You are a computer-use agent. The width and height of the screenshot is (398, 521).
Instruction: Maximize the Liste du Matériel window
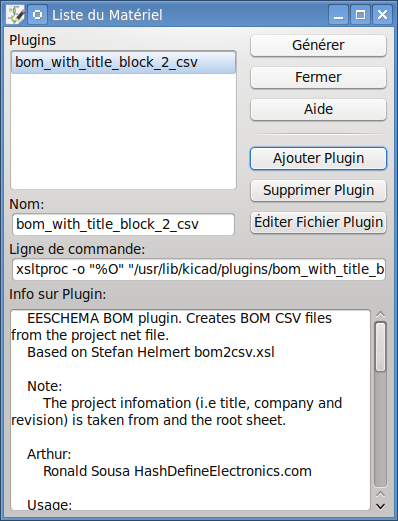click(x=360, y=15)
